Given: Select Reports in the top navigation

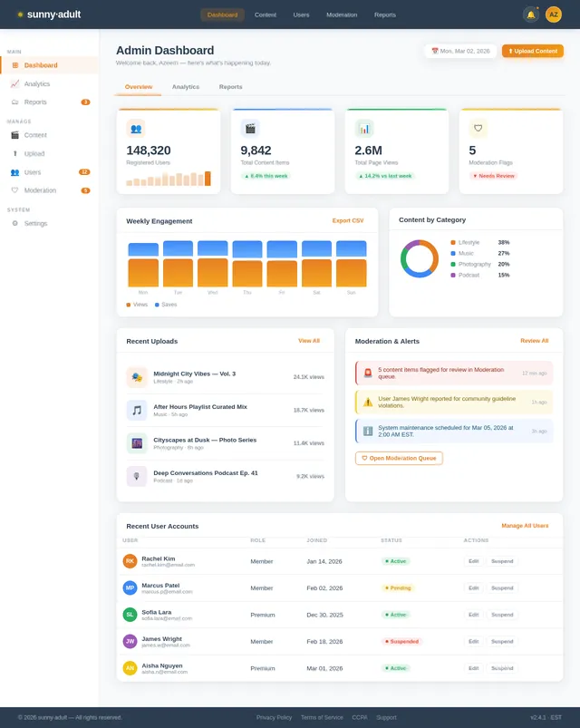Looking at the screenshot, I should [x=385, y=15].
